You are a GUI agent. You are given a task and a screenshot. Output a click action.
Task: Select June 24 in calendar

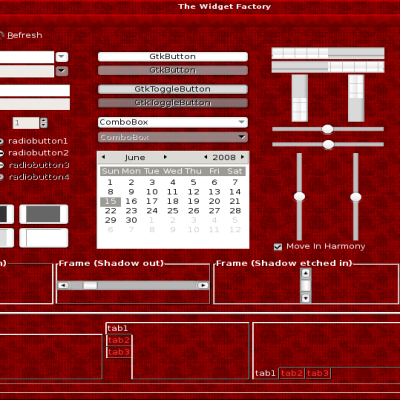tap(152, 211)
